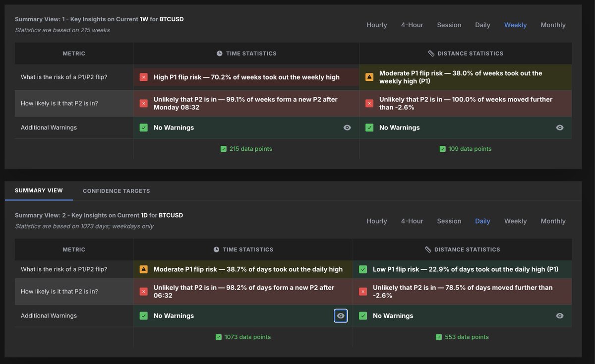Select Monthly timeframe in the BTCUSD 1D summary

coord(553,221)
